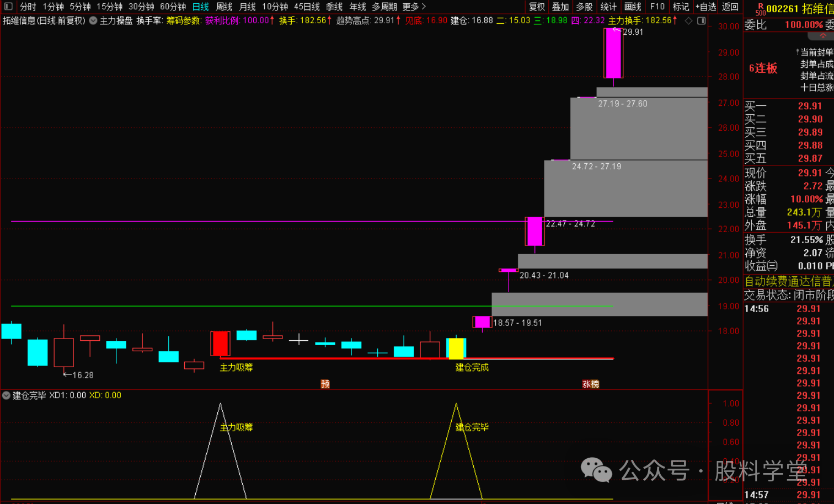
Task: Click the yellow 建仓完成 candlestick
Action: click(x=456, y=348)
